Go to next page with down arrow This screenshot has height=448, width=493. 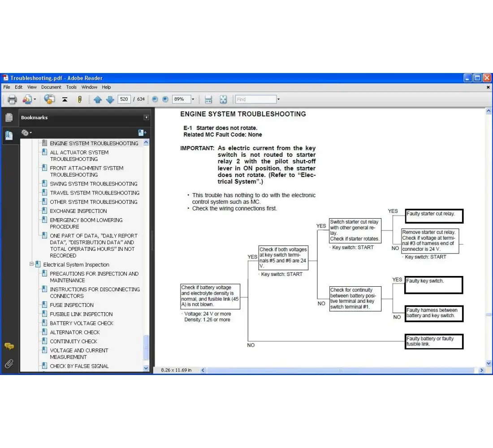110,99
